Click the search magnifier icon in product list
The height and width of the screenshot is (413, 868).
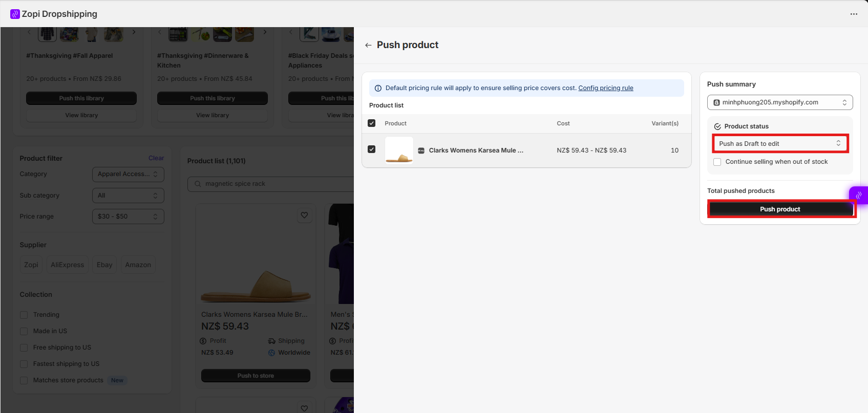pyautogui.click(x=198, y=184)
